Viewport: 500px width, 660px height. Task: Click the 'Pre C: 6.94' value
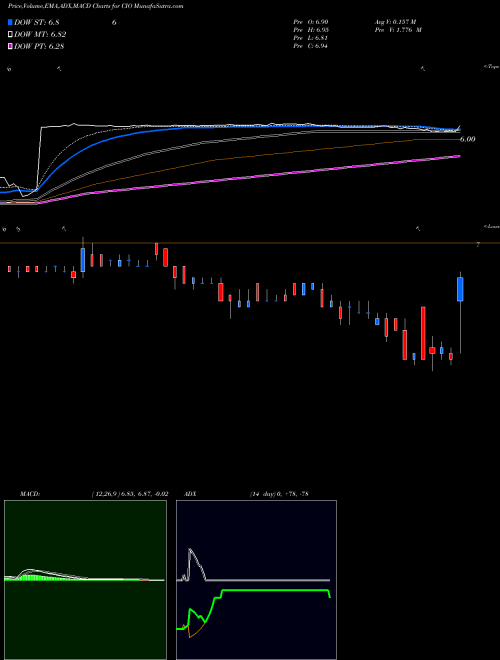(x=311, y=46)
